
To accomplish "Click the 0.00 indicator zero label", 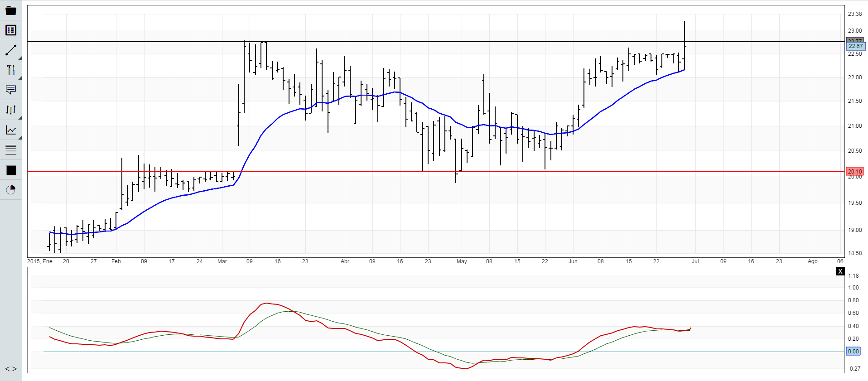I will pos(853,351).
